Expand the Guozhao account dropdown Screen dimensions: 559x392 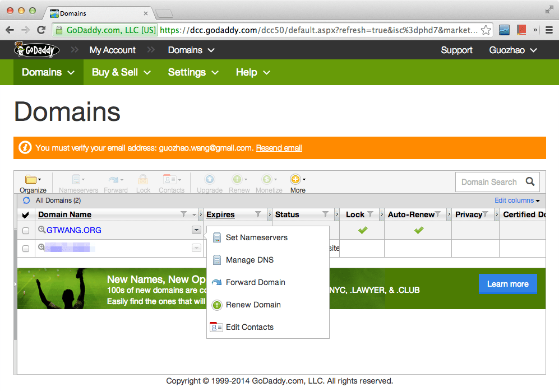coord(512,50)
